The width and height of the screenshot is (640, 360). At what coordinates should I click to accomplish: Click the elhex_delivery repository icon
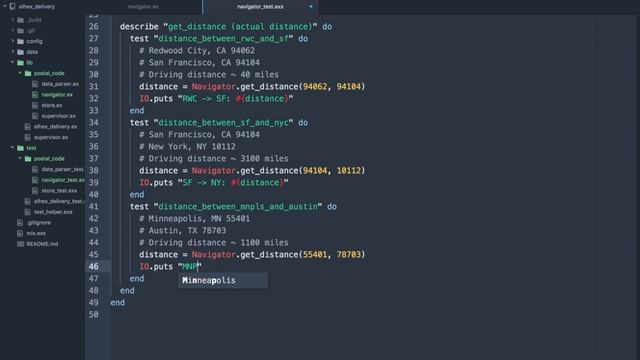coord(13,7)
